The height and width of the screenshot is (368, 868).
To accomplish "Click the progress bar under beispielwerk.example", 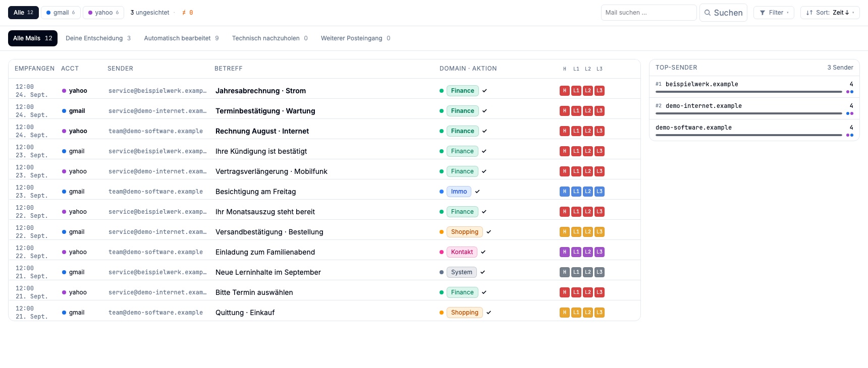I will coord(749,92).
